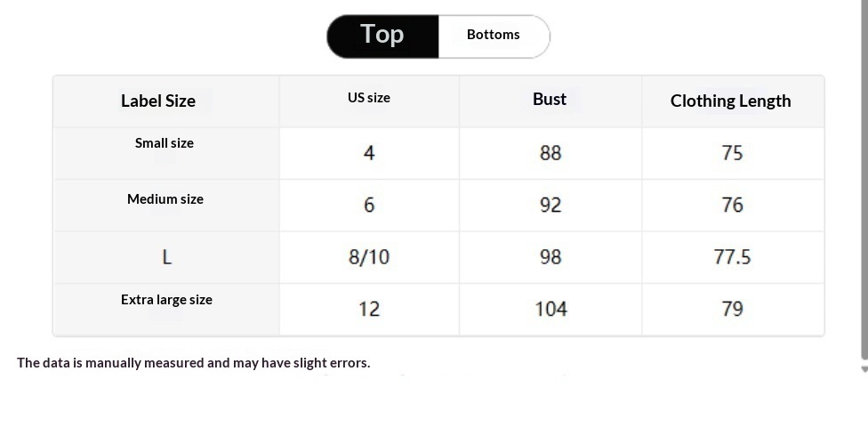Click the Bust value 92 cell
Image resolution: width=868 pixels, height=444 pixels.
pyautogui.click(x=551, y=206)
